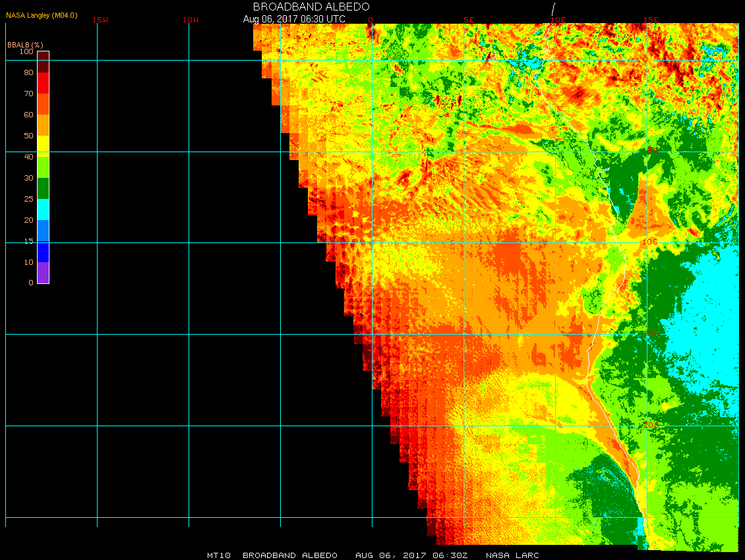
Task: Click the 'MT10' text in the footer
Action: pyautogui.click(x=219, y=555)
